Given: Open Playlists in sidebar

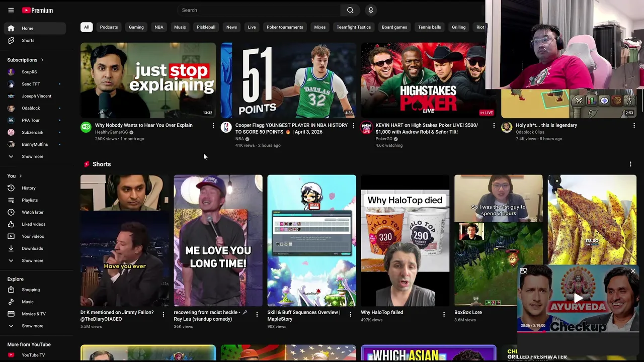Looking at the screenshot, I should tap(35, 200).
